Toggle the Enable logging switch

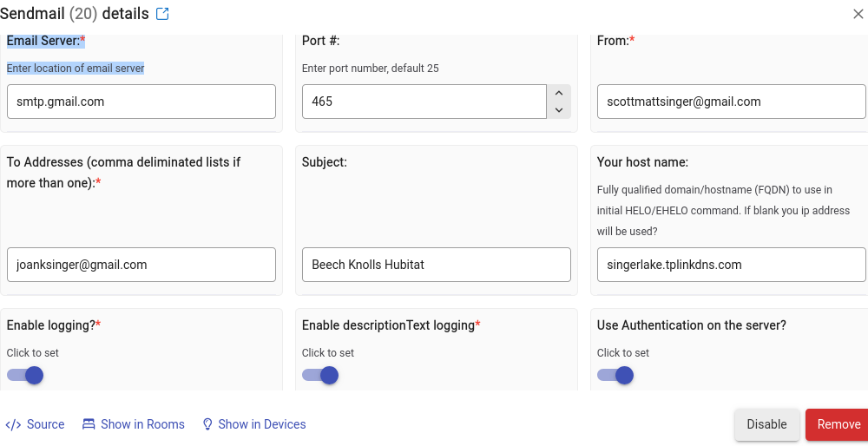tap(25, 375)
